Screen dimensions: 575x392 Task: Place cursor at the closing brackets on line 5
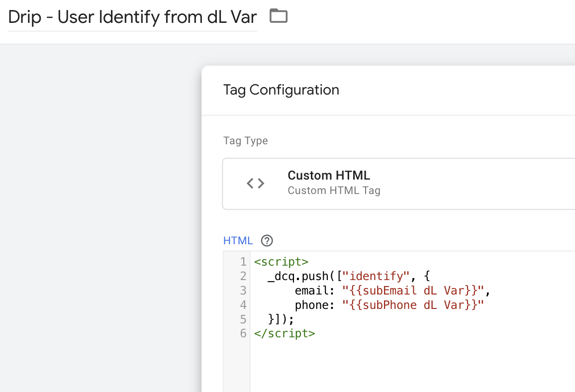click(281, 319)
